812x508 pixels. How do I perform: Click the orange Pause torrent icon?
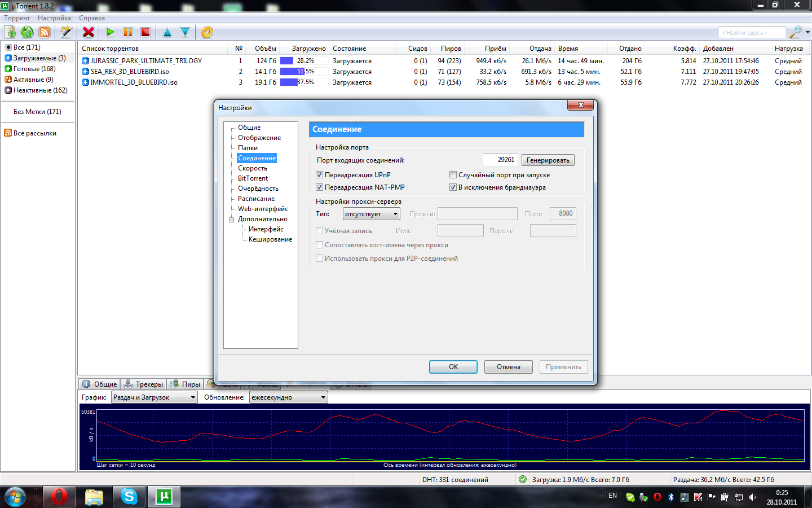pos(128,32)
